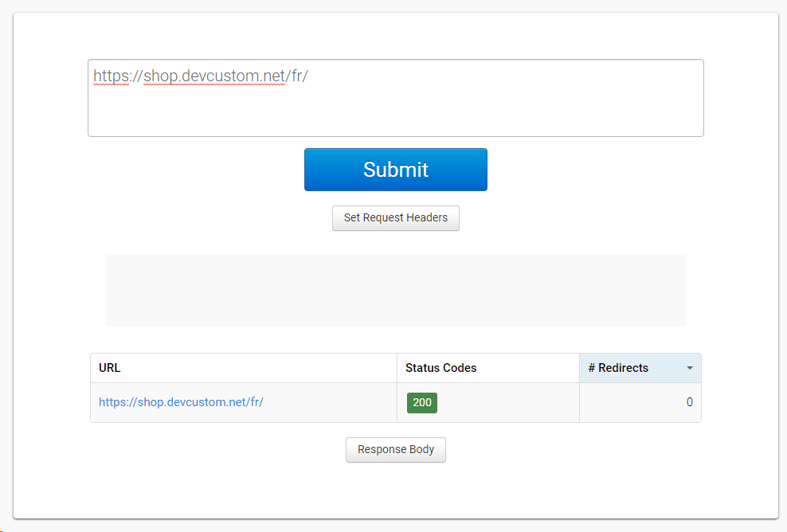Sort by the # Redirects column header

tap(640, 368)
